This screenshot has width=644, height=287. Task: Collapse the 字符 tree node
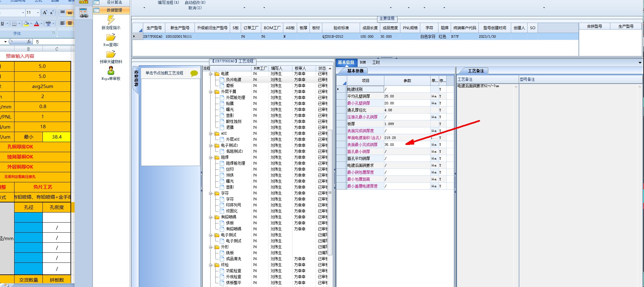[211, 193]
